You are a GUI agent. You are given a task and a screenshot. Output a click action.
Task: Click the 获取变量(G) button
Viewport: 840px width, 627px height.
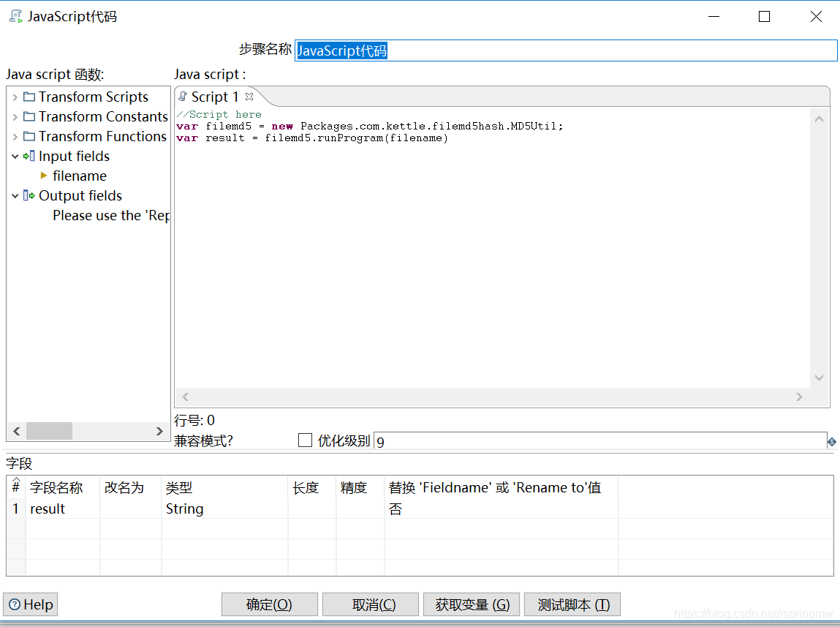pos(471,604)
